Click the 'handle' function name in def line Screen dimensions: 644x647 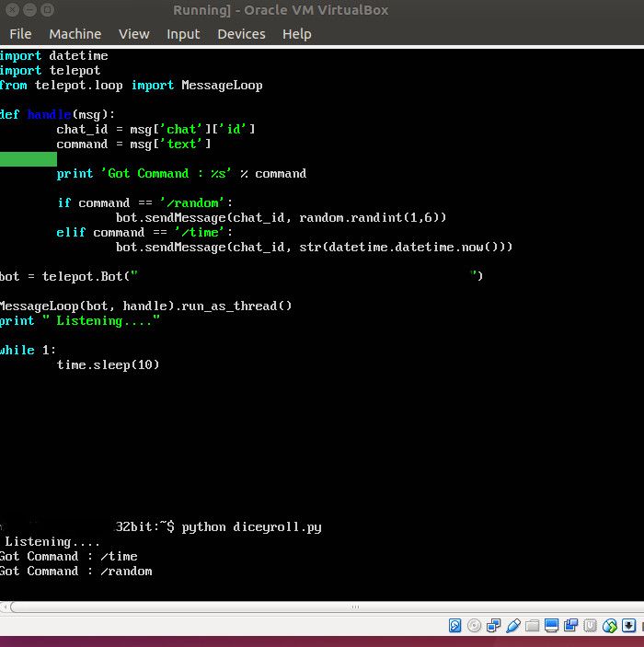50,114
